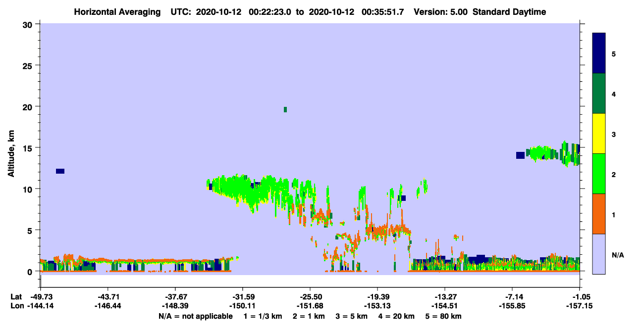Click the colorbar label '1'
Screen dimensions: 644x330
[613, 215]
